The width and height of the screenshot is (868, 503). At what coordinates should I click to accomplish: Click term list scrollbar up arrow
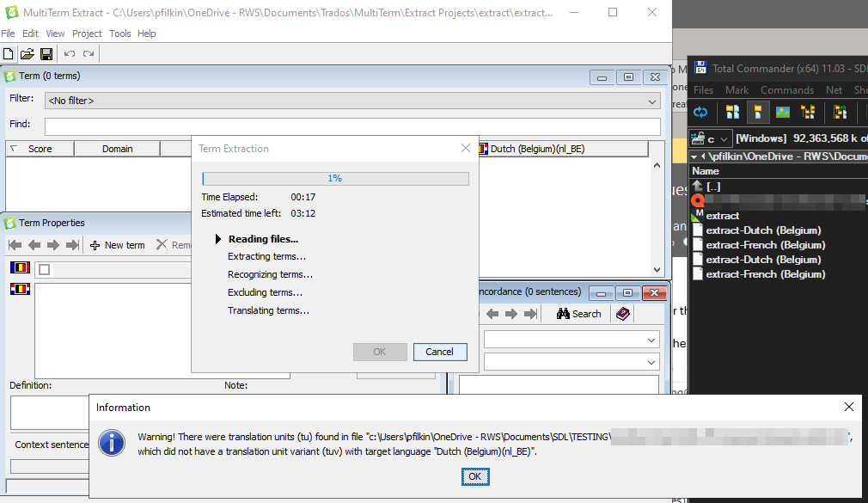tap(657, 165)
